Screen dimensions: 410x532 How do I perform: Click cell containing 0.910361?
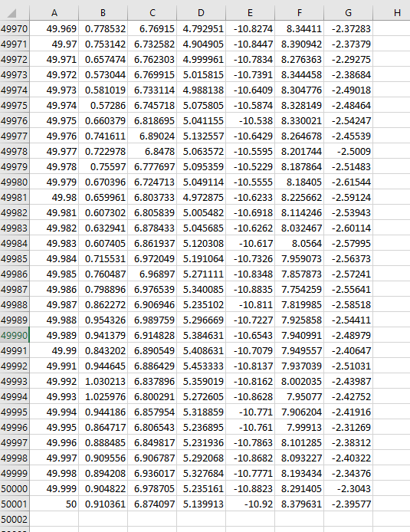pos(103,504)
